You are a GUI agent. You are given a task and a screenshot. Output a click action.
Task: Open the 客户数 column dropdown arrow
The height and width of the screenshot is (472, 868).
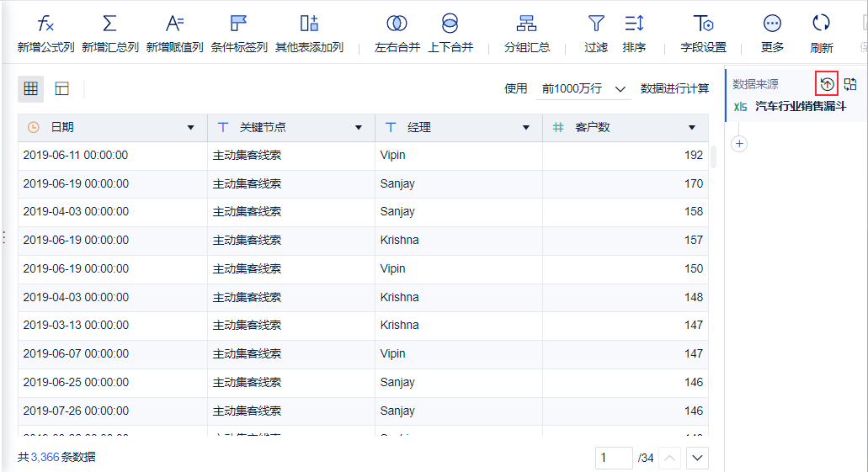click(x=691, y=128)
